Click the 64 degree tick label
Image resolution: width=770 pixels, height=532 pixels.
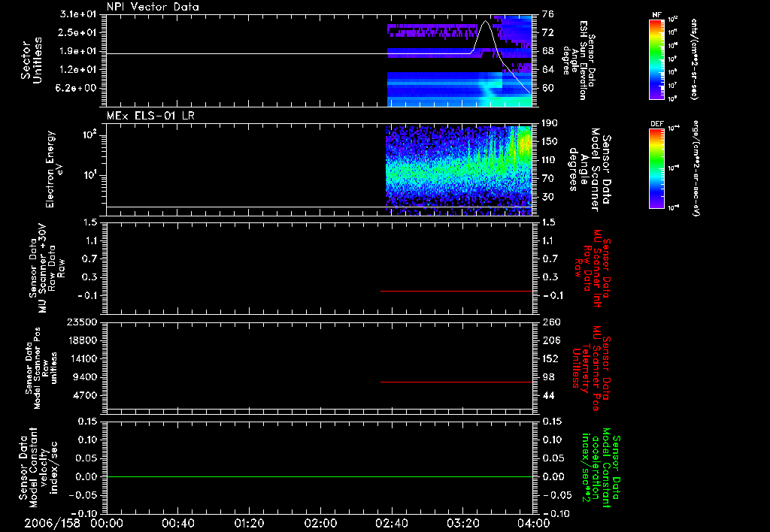547,70
